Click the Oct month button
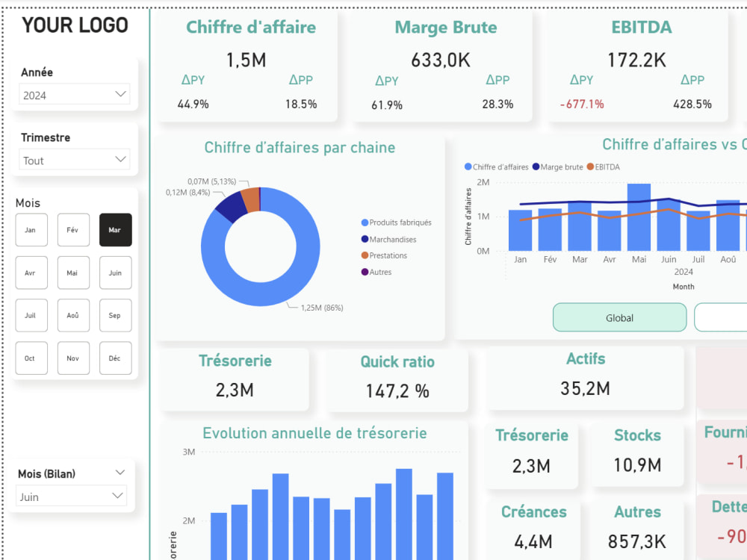Screen dimensions: 747x560 point(31,358)
